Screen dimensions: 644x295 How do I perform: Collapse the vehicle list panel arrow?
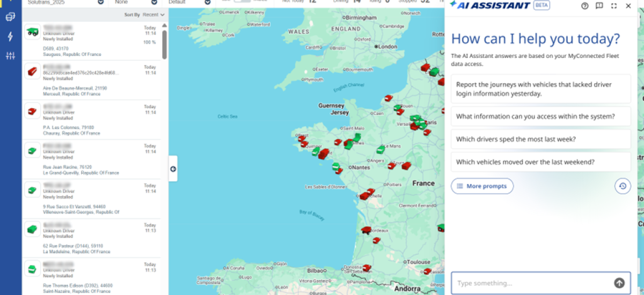pos(173,169)
